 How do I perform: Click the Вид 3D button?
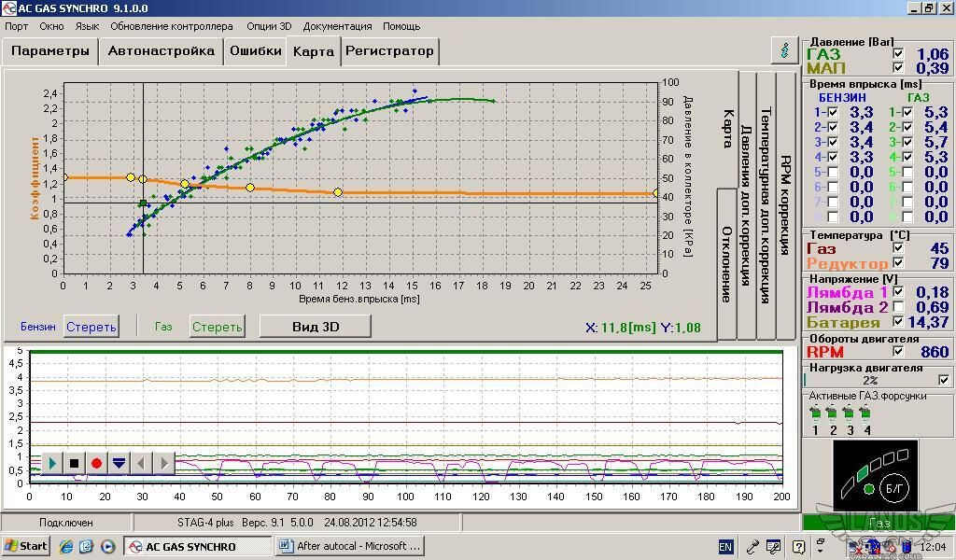pos(315,326)
